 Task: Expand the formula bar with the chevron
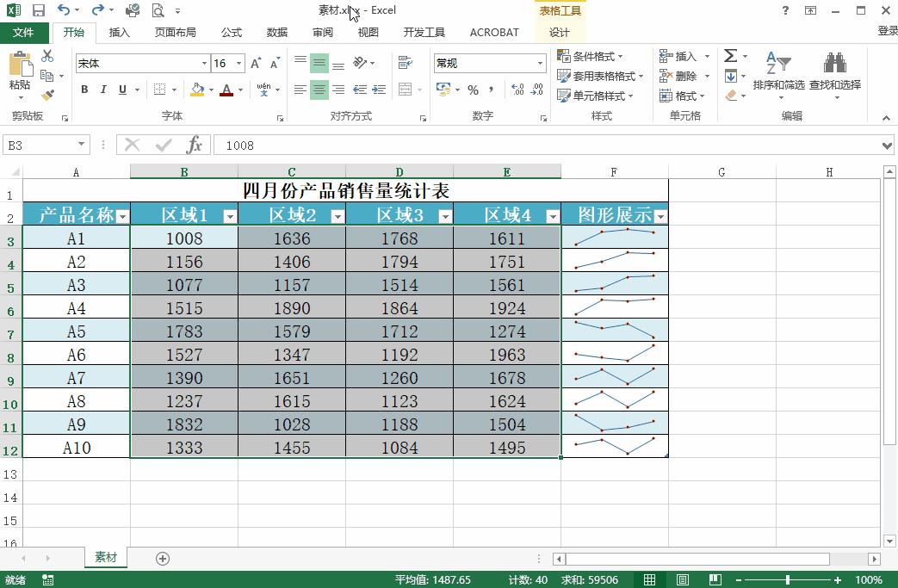click(x=887, y=145)
